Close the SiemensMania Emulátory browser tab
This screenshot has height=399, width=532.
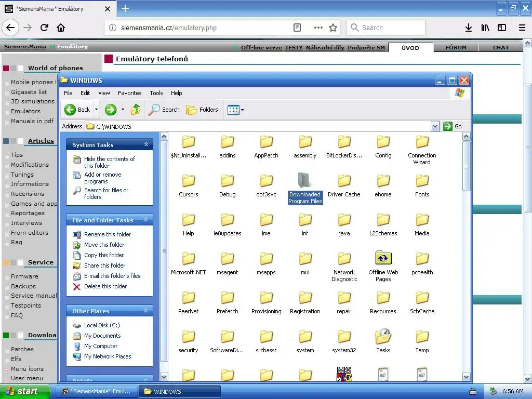click(x=107, y=9)
